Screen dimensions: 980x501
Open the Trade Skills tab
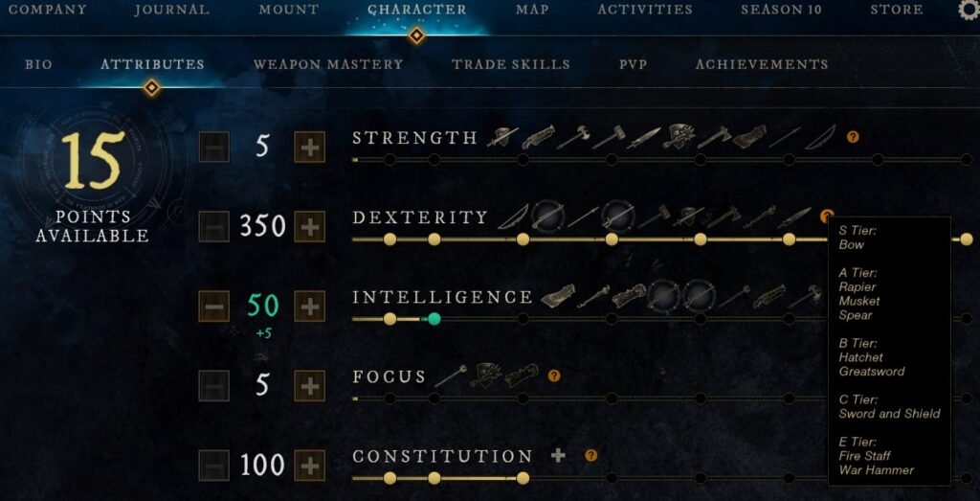[x=511, y=64]
